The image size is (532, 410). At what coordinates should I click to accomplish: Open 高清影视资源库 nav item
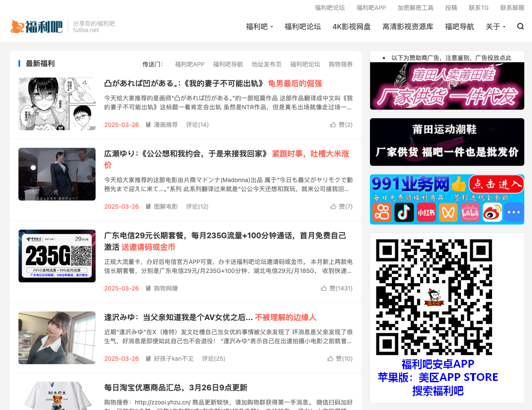408,27
